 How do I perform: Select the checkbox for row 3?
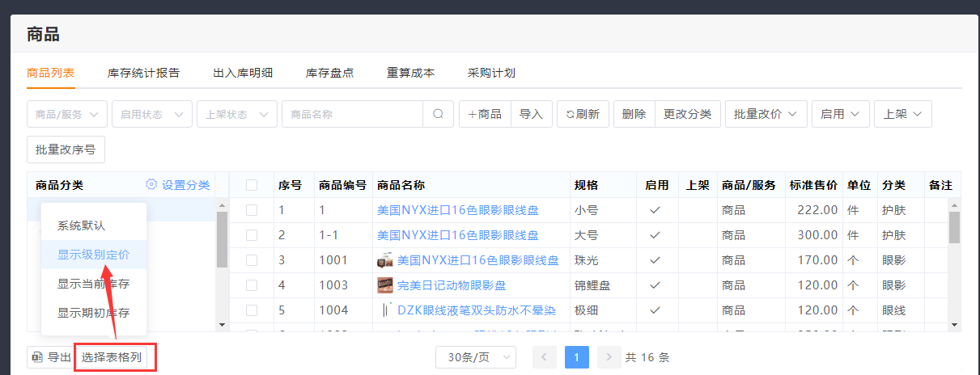click(x=252, y=260)
